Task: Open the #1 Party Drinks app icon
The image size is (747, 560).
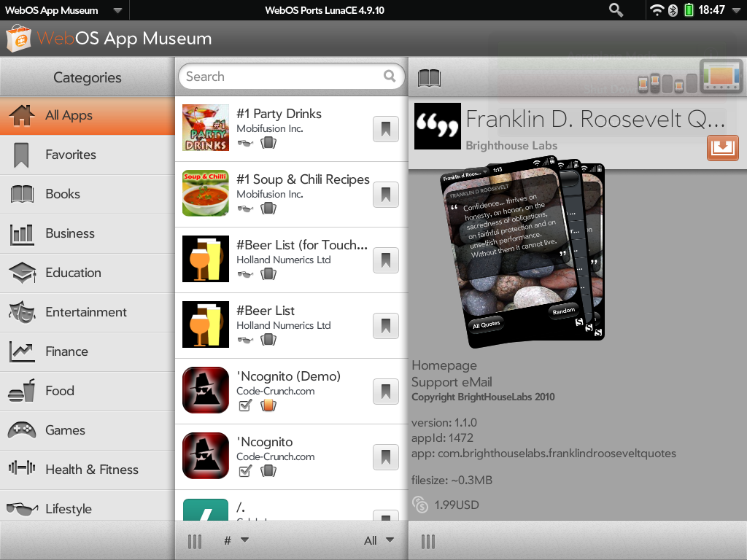Action: coord(205,128)
